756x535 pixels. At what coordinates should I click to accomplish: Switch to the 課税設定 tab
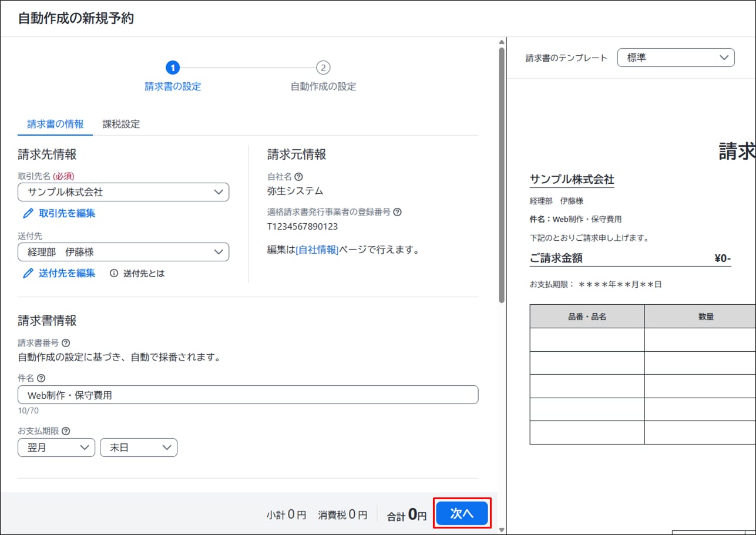[x=121, y=124]
